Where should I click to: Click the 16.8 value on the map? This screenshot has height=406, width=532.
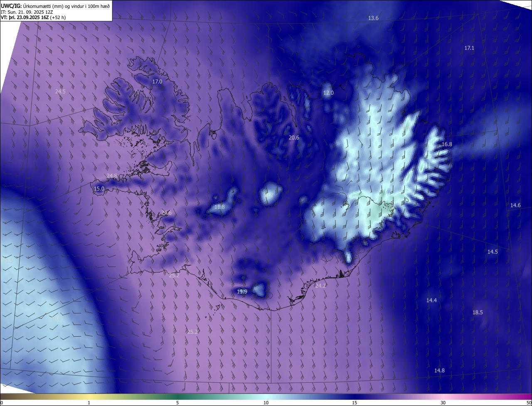tap(447, 144)
